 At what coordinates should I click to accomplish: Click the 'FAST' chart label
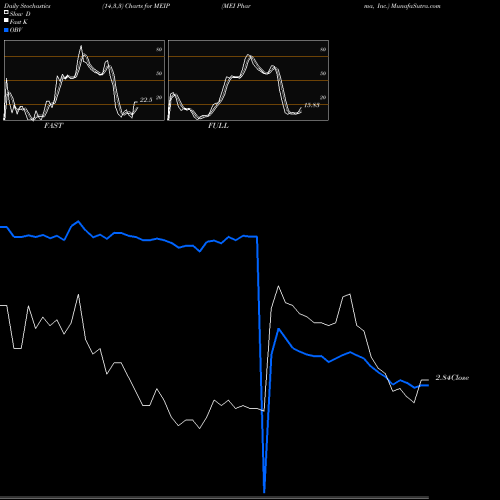pos(53,126)
